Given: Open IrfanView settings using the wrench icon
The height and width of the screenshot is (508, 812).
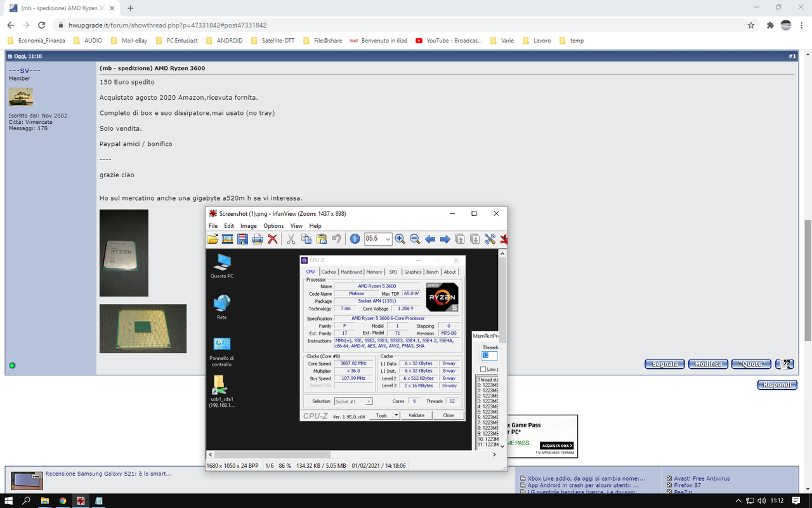Looking at the screenshot, I should coord(489,239).
